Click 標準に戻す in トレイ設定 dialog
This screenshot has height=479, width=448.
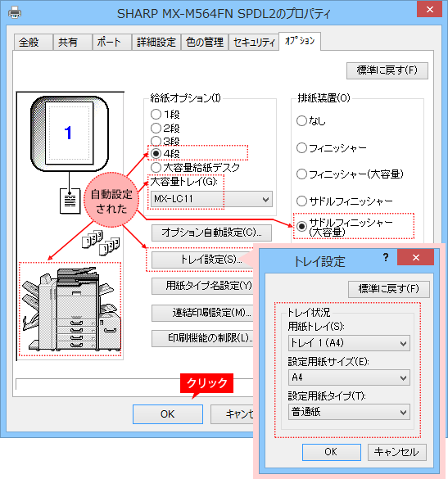[x=389, y=289]
